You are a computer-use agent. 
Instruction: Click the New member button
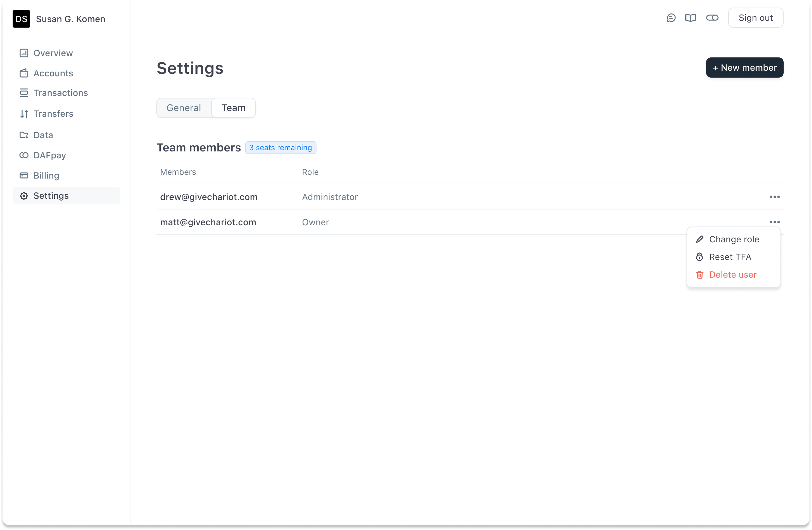point(744,68)
